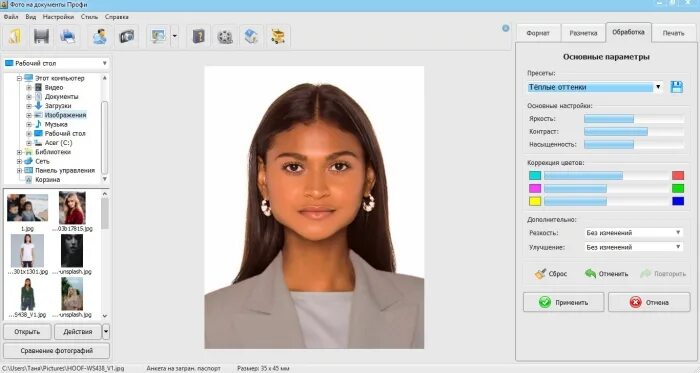Open the Пресеты dropdown list

tap(658, 87)
